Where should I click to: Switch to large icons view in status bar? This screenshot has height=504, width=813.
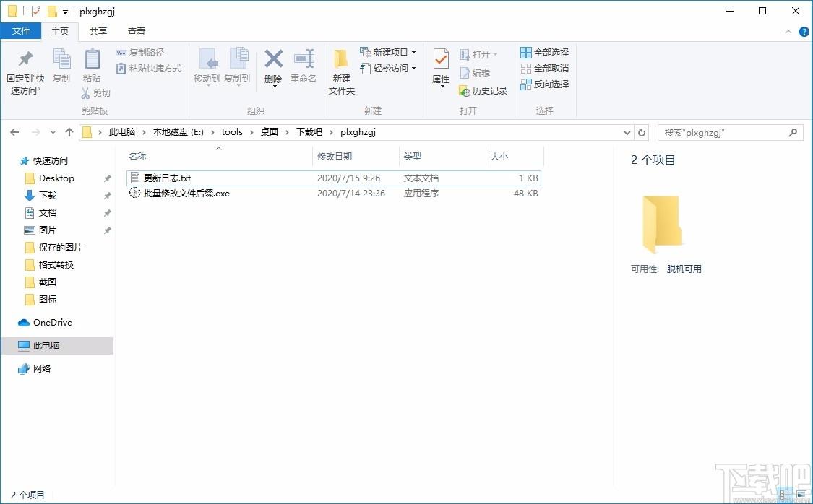click(800, 494)
